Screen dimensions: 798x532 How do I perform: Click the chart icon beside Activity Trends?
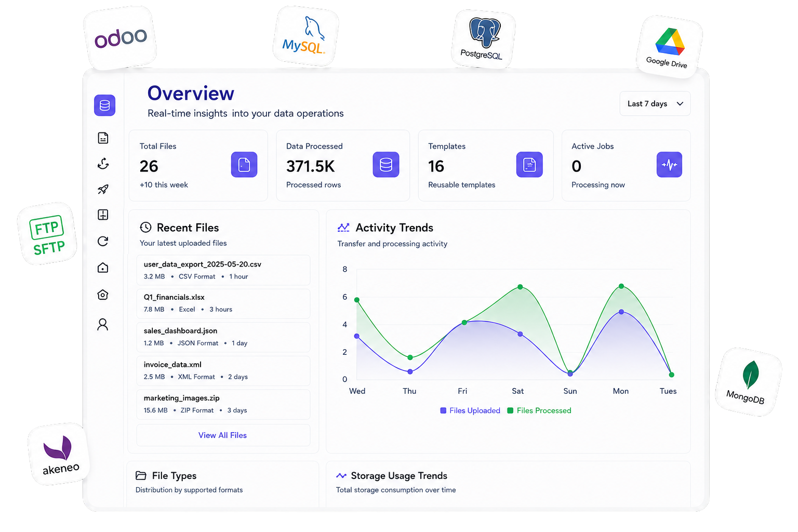tap(343, 227)
